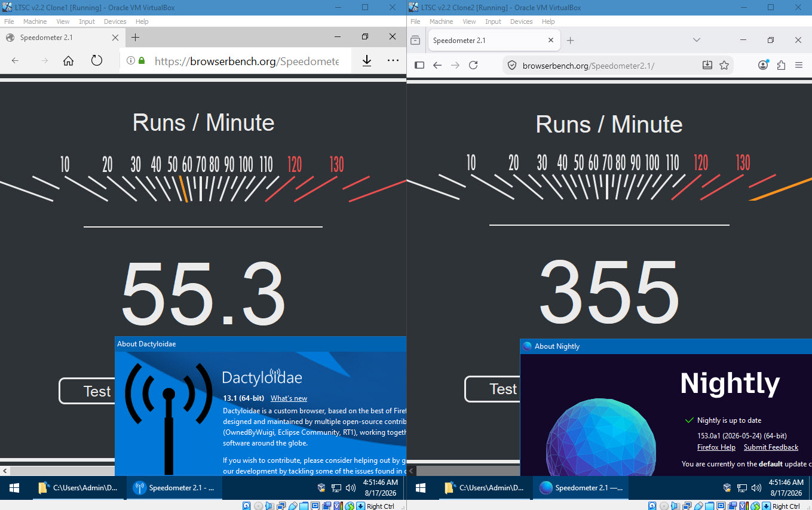The image size is (812, 510).
Task: Click the Test button on Nightly Speedometer page
Action: coord(493,389)
